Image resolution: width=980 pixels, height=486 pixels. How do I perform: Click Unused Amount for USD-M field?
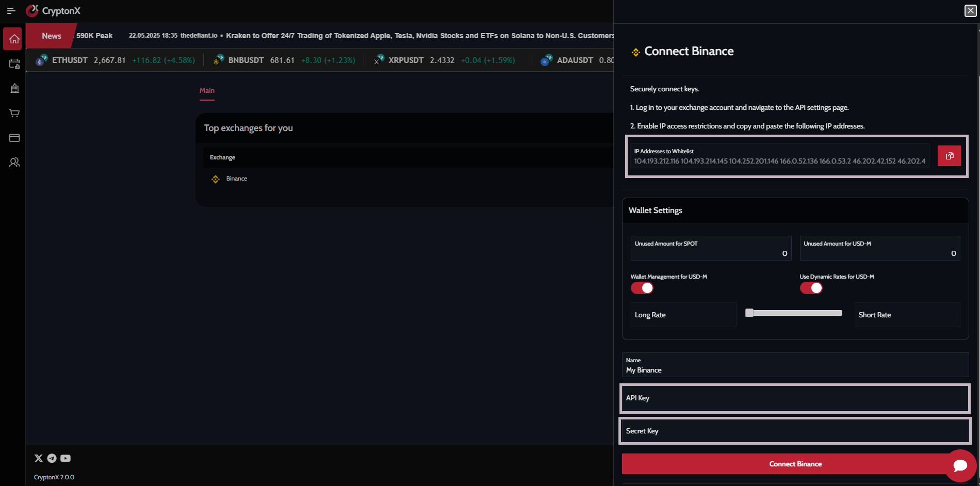click(880, 248)
